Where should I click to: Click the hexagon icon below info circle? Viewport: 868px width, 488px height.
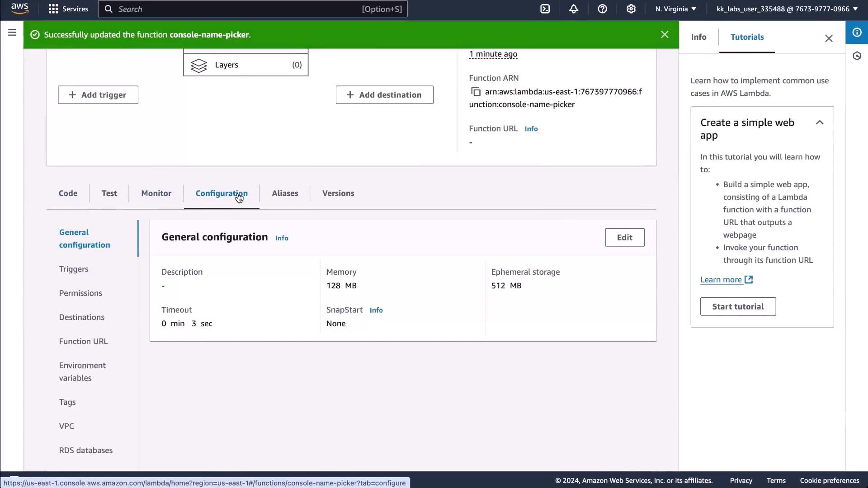pyautogui.click(x=857, y=56)
